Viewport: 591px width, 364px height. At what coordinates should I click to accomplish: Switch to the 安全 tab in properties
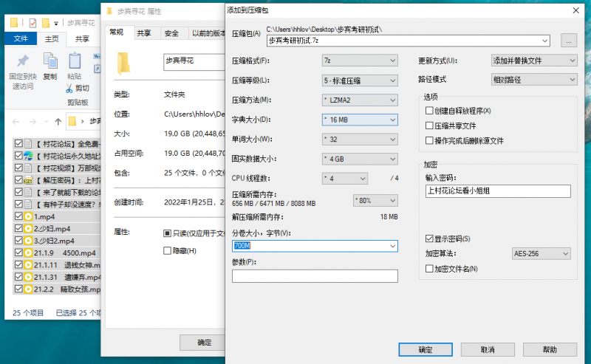pyautogui.click(x=171, y=33)
